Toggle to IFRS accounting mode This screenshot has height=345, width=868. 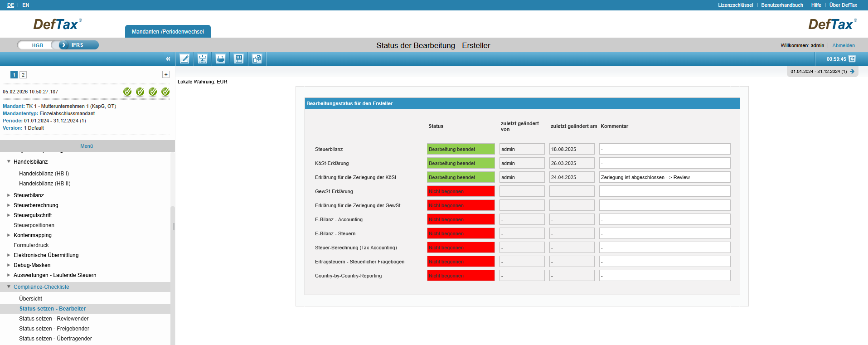pyautogui.click(x=77, y=45)
